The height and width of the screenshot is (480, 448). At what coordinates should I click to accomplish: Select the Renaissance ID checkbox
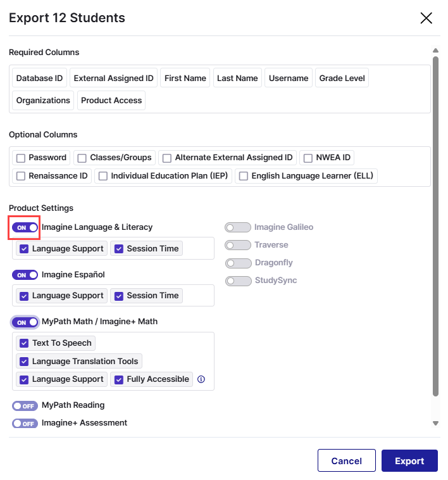point(21,176)
